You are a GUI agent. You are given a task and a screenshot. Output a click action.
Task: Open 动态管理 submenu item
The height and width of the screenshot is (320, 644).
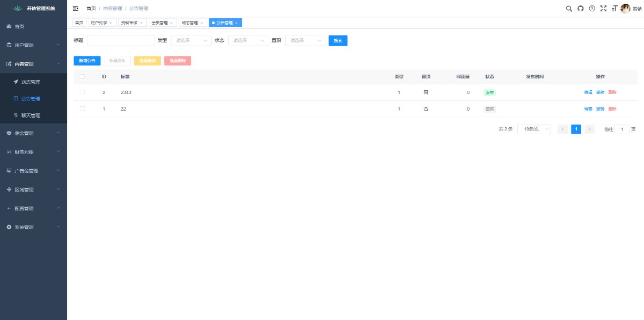click(33, 82)
